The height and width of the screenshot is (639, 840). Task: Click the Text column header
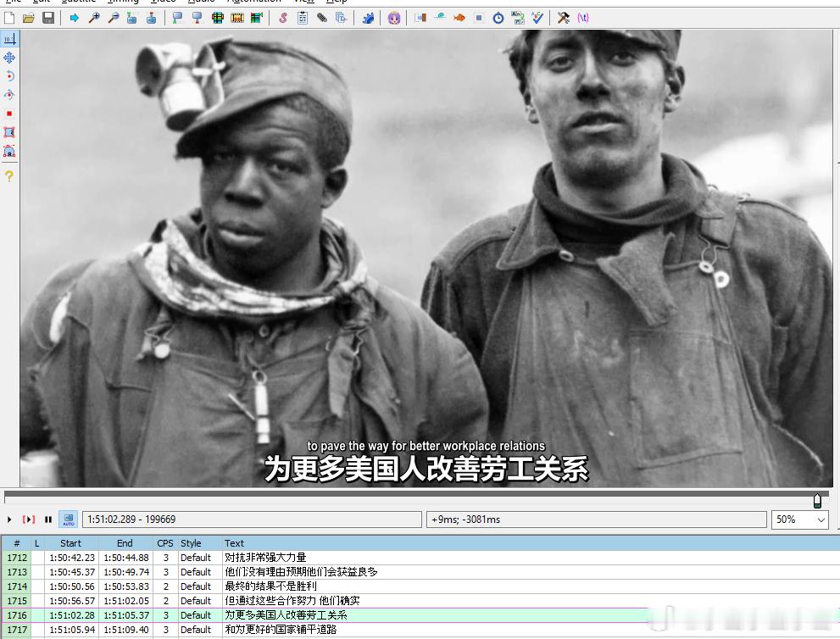tap(234, 543)
